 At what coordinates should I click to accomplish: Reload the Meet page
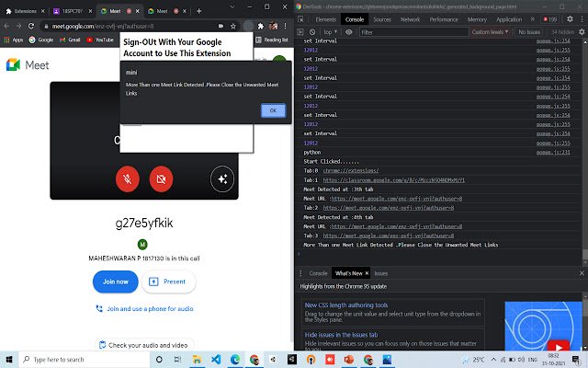click(x=31, y=26)
